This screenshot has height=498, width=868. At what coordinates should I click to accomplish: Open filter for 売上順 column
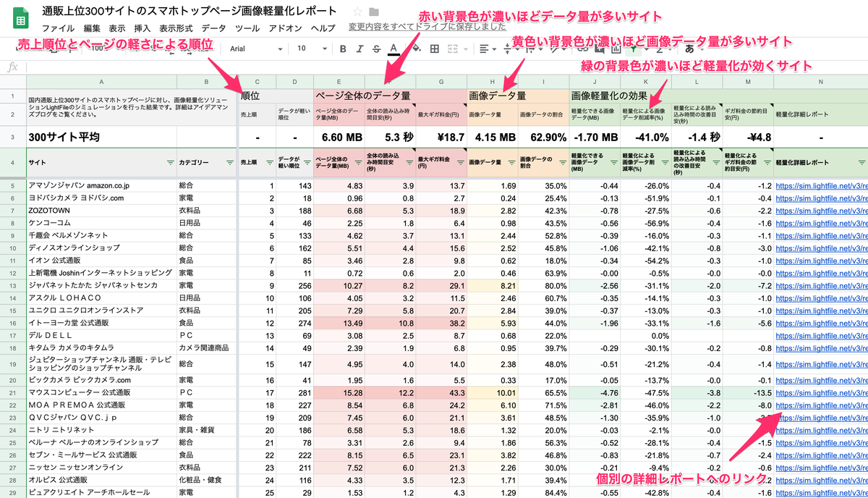(269, 163)
